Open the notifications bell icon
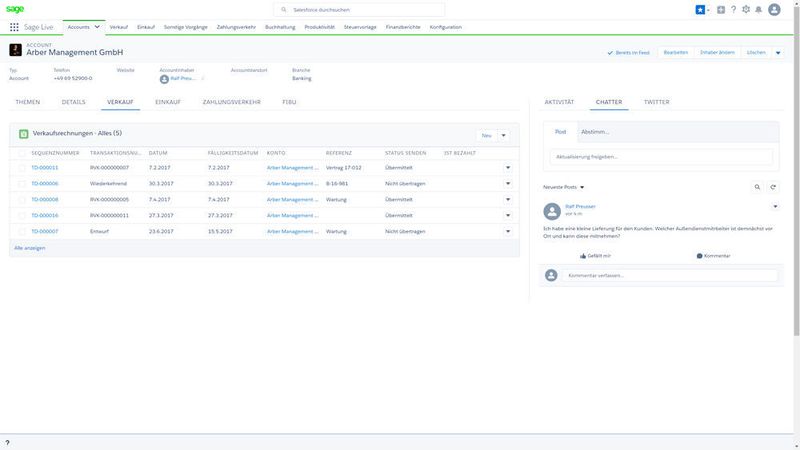This screenshot has width=800, height=450. point(759,10)
